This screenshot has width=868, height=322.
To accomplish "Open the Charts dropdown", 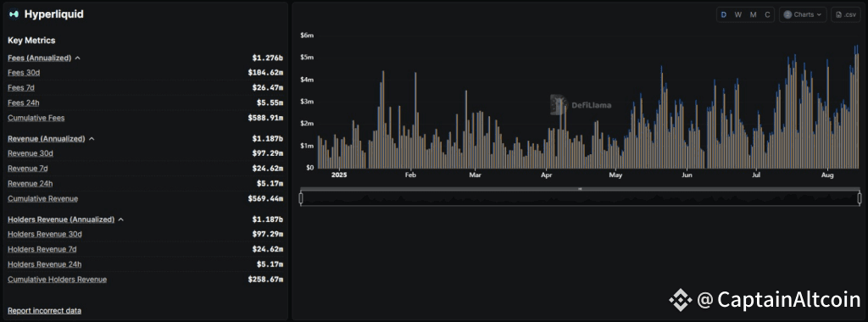I will click(x=803, y=15).
